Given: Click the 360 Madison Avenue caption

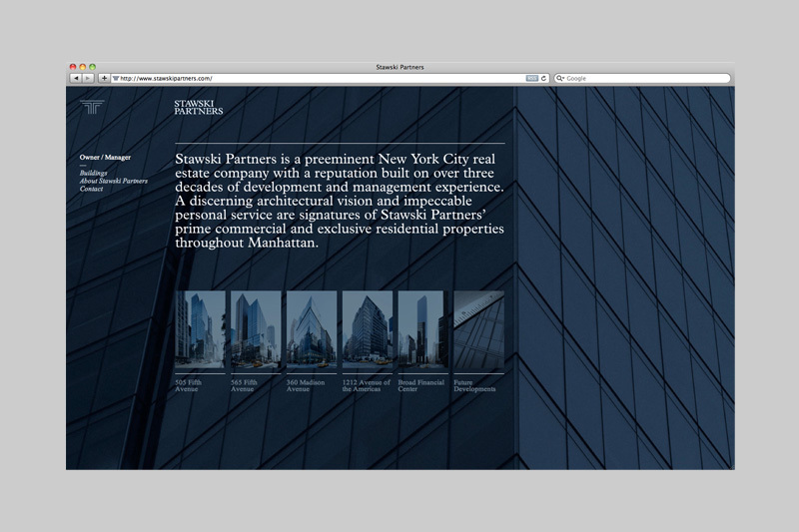Looking at the screenshot, I should pos(306,385).
